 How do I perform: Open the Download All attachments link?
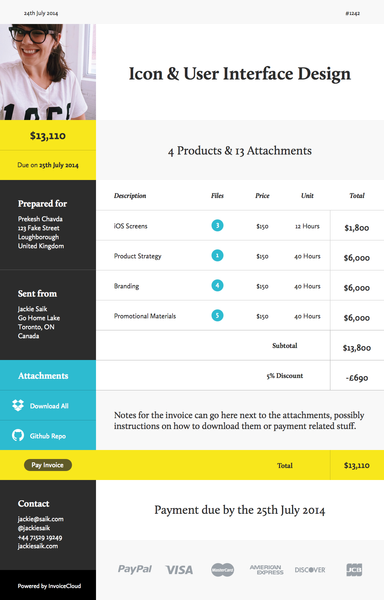tap(49, 406)
